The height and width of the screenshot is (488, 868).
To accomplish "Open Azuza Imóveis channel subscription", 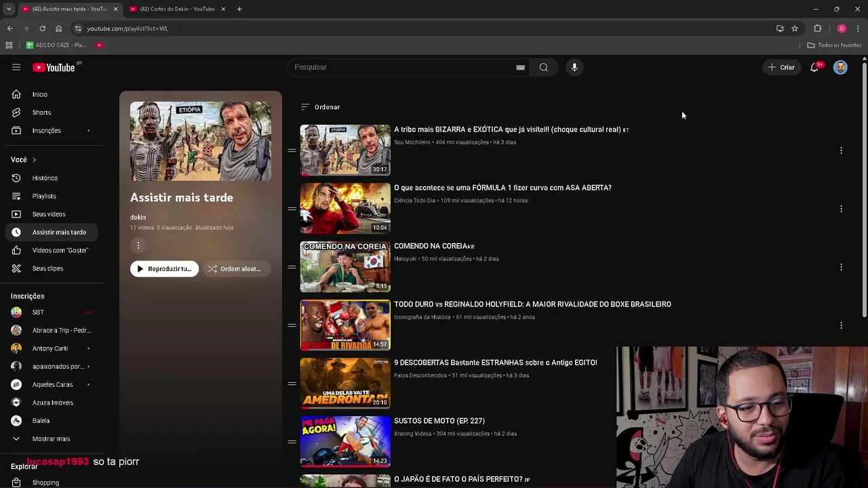I will 52,403.
